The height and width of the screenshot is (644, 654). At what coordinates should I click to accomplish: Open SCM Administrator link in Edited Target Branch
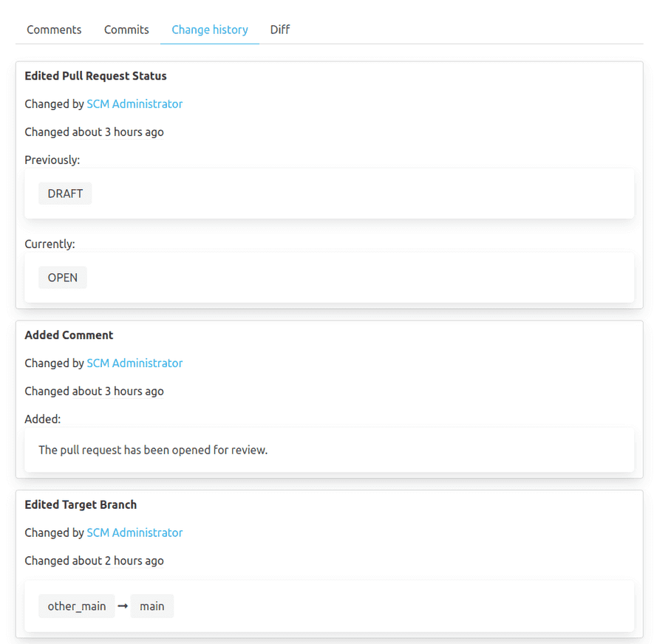point(134,532)
